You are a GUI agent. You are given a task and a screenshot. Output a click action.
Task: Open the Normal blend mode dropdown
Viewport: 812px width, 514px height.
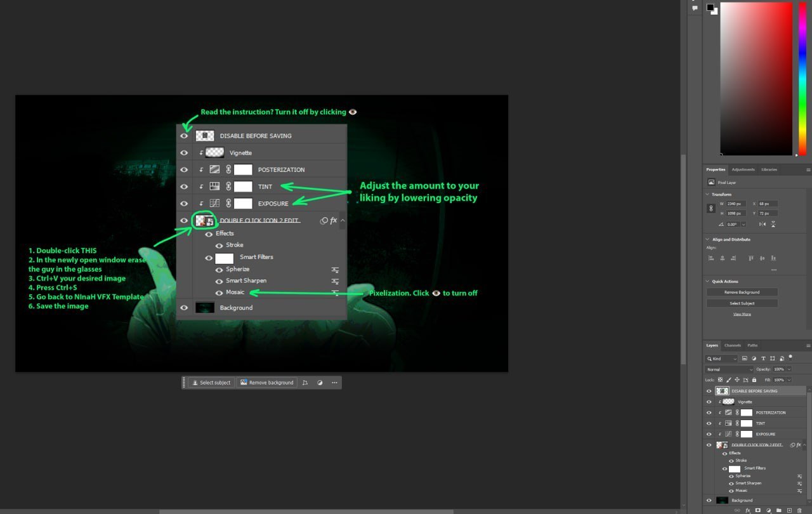pyautogui.click(x=729, y=369)
